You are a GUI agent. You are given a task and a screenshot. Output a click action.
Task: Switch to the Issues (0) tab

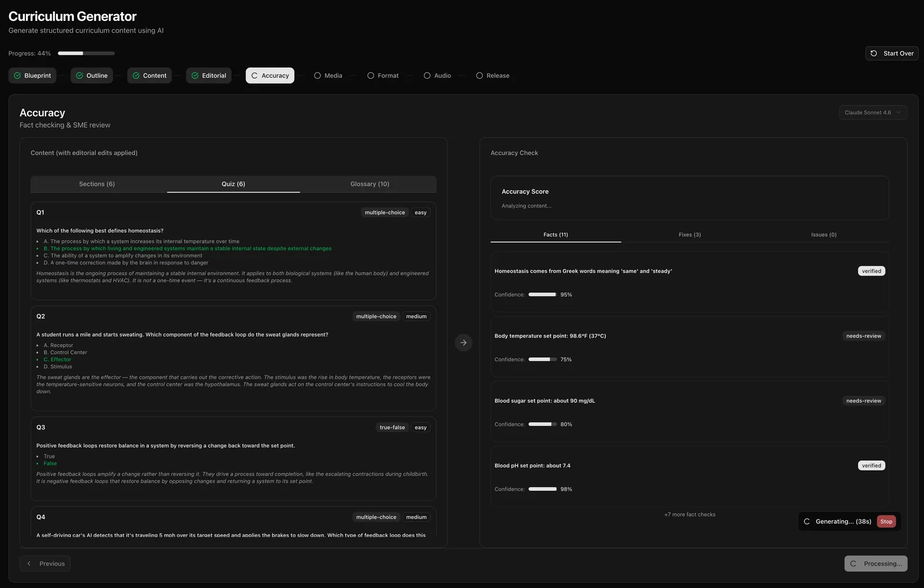[824, 235]
